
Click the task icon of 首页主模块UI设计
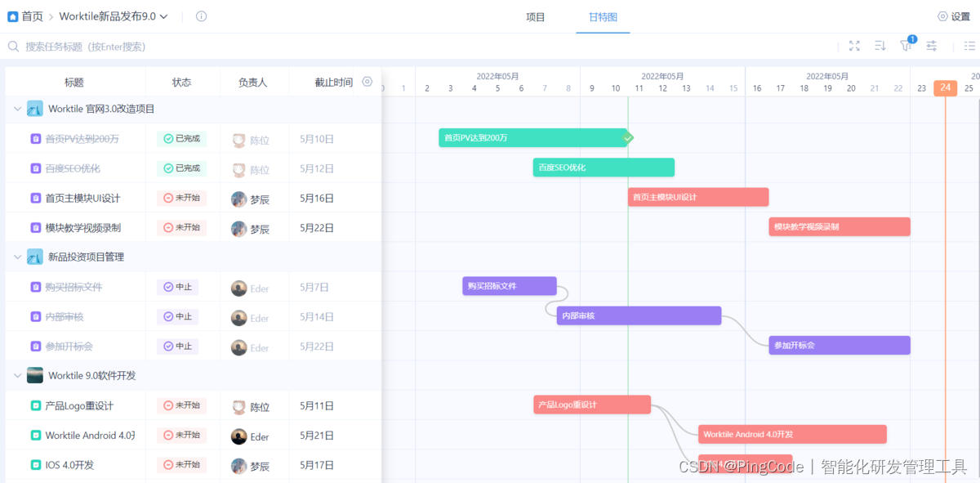[x=36, y=198]
